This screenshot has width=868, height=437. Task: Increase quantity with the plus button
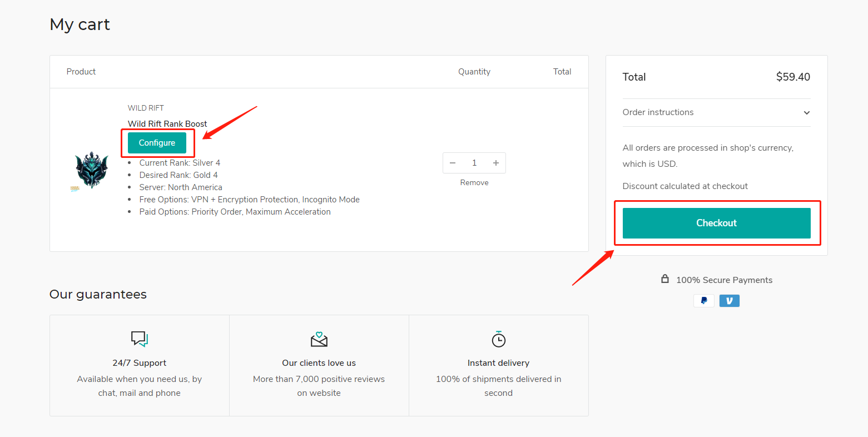coord(495,163)
